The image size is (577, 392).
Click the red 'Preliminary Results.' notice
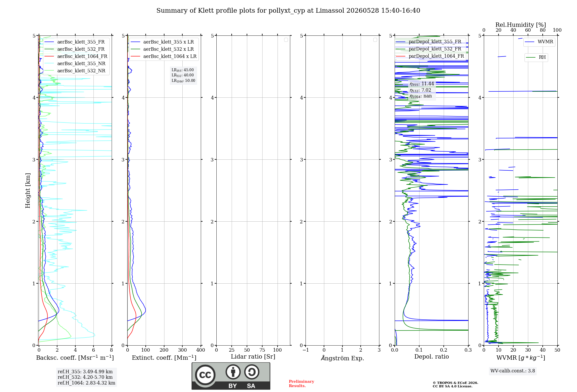[x=301, y=384]
